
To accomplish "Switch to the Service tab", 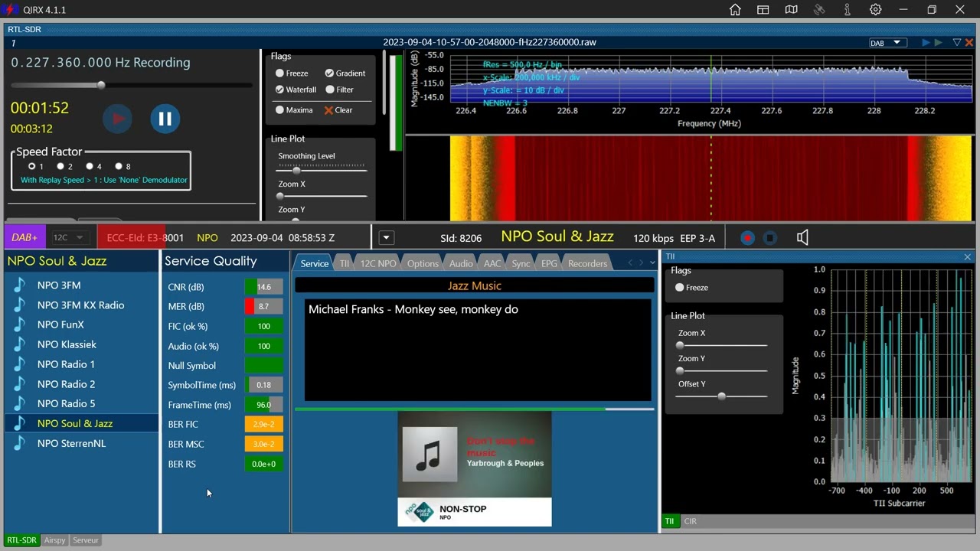I will [x=314, y=263].
